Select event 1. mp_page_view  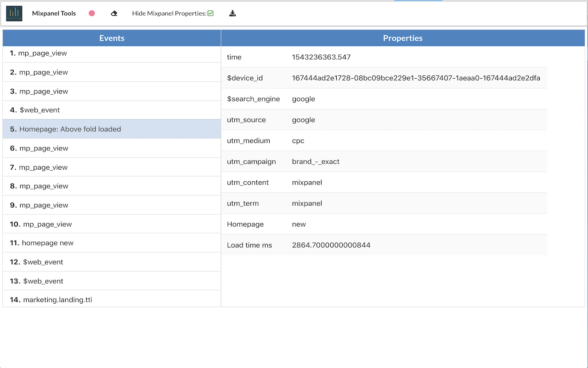coord(112,53)
